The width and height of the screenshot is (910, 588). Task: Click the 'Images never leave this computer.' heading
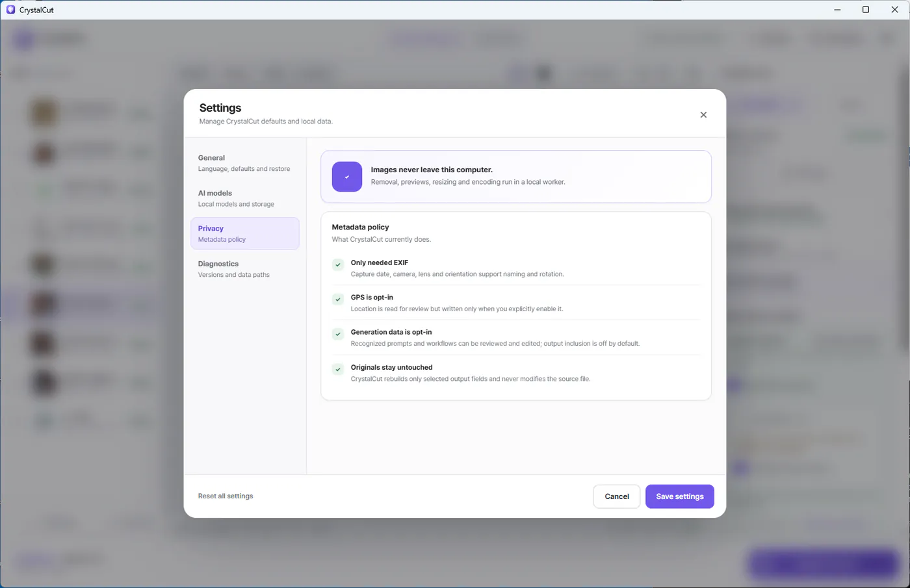pos(432,170)
